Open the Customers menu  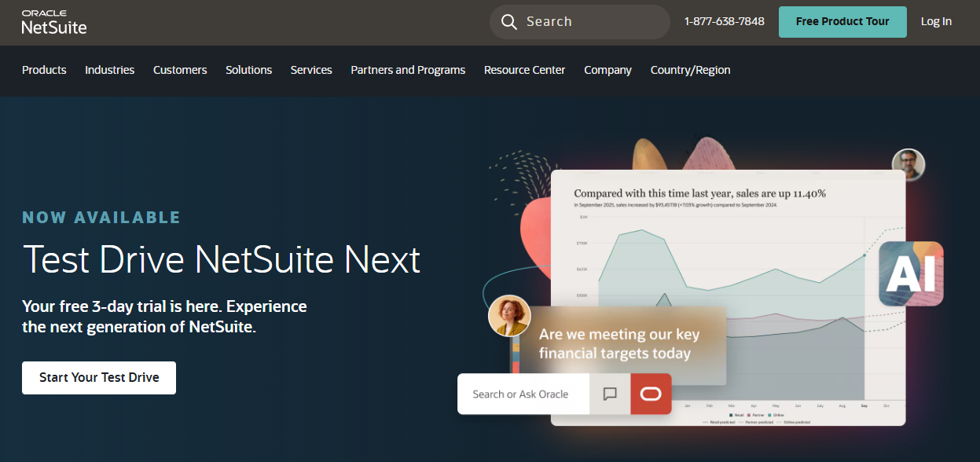(180, 70)
